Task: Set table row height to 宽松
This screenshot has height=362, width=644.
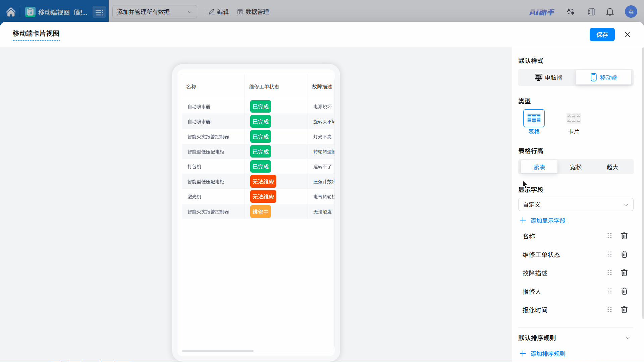Action: pyautogui.click(x=576, y=167)
